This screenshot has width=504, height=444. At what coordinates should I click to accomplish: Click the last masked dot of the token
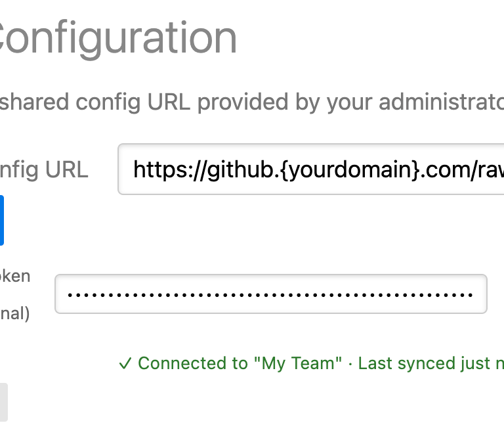[470, 295]
